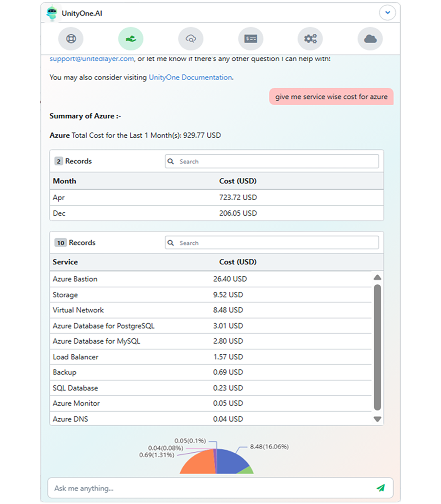Select the 'Apr' month row

(x=216, y=198)
